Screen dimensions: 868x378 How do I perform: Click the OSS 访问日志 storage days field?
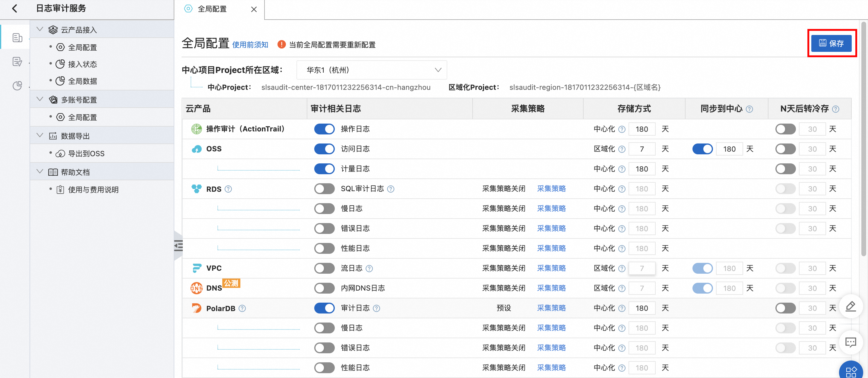point(641,149)
